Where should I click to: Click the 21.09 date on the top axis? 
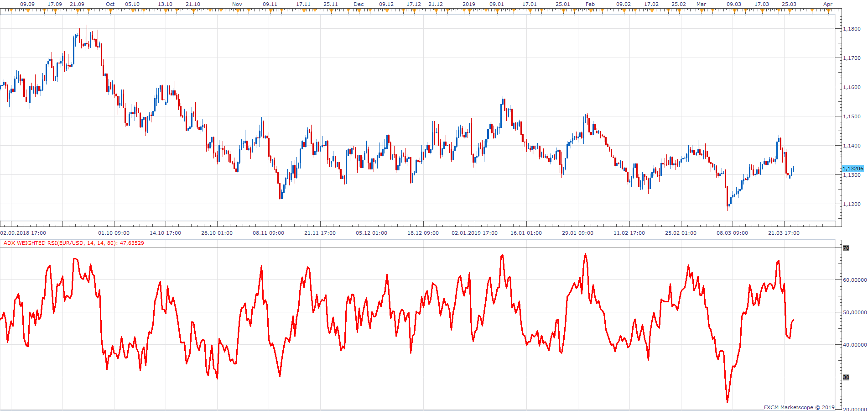(x=77, y=4)
